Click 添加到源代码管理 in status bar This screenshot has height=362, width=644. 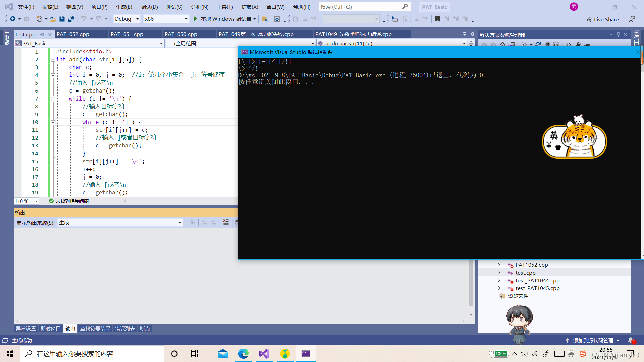pos(593,341)
